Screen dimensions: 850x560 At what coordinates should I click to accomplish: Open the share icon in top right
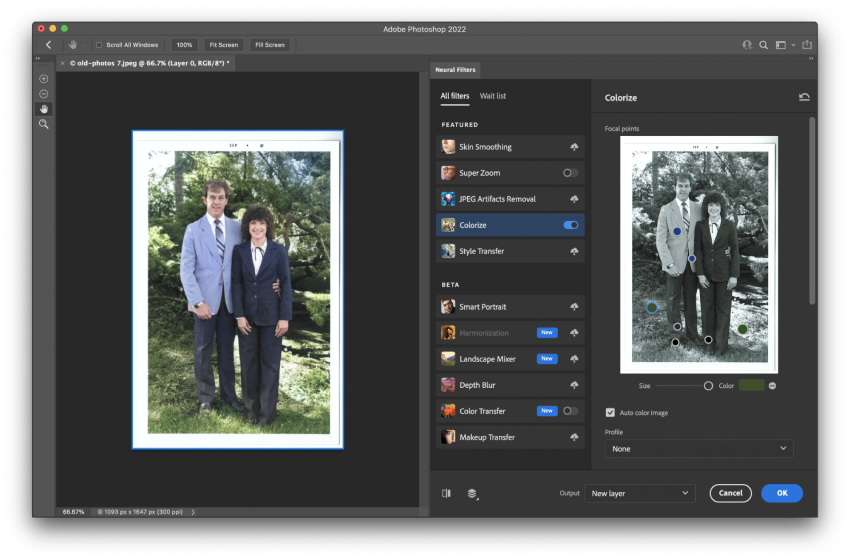[807, 44]
